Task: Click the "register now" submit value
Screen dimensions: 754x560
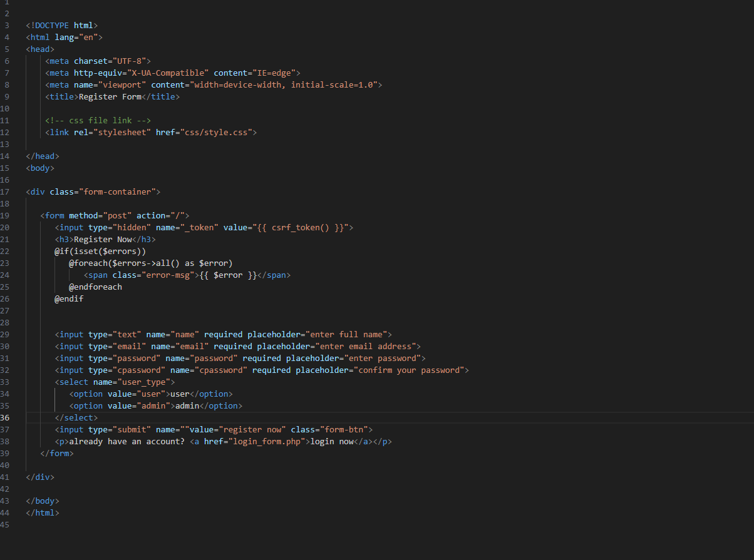Action: pyautogui.click(x=252, y=430)
